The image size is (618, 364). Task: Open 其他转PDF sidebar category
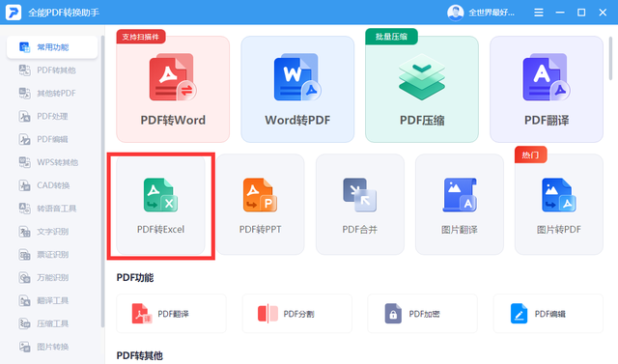(52, 94)
